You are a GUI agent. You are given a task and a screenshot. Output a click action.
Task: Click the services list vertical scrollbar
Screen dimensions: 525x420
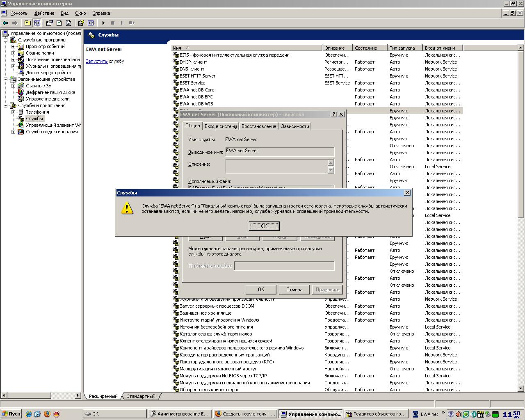521,287
